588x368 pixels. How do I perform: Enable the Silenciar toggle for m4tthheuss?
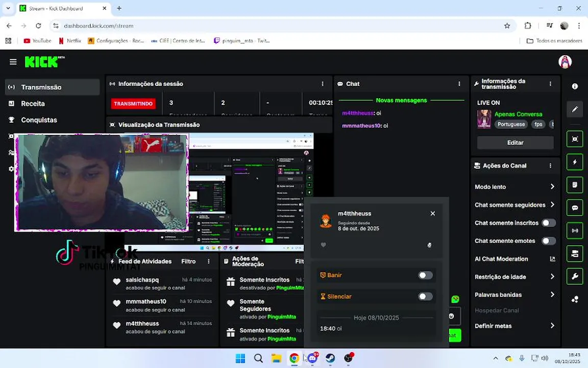pos(425,296)
